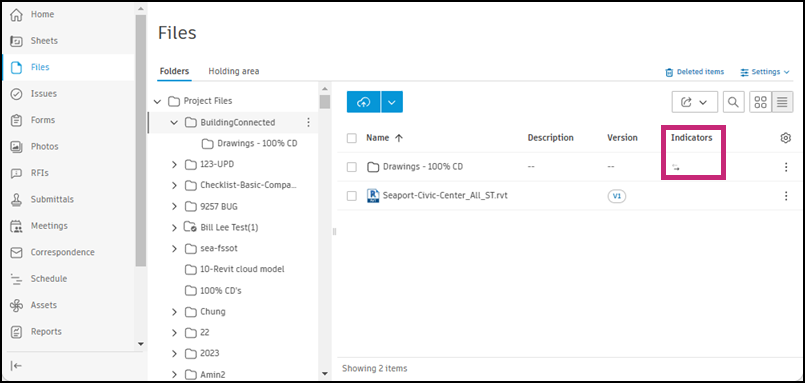
Task: Open more menu for Seaport-Civic-Center_All_ST.rvt row
Action: pos(785,196)
